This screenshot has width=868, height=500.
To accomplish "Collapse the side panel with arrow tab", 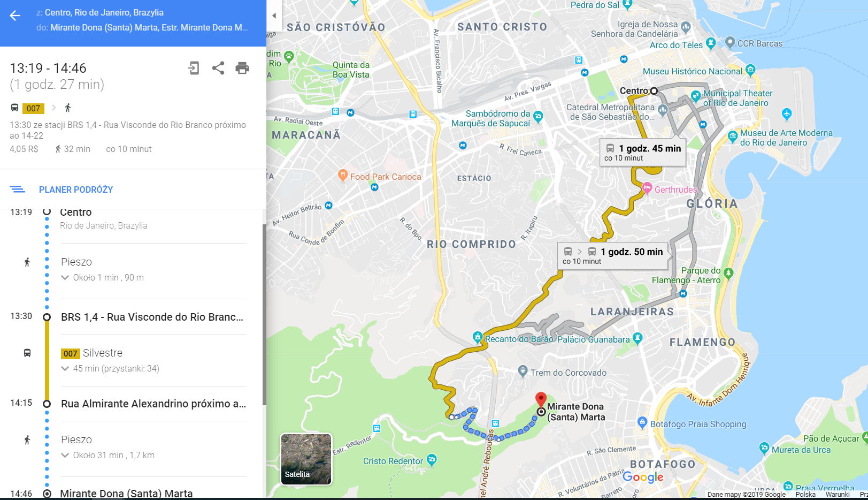I will (274, 16).
